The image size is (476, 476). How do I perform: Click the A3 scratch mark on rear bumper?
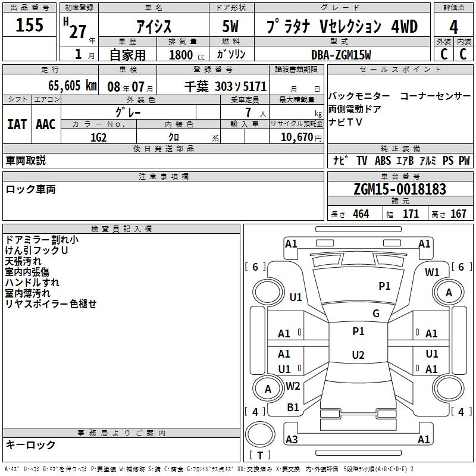pos(292,439)
